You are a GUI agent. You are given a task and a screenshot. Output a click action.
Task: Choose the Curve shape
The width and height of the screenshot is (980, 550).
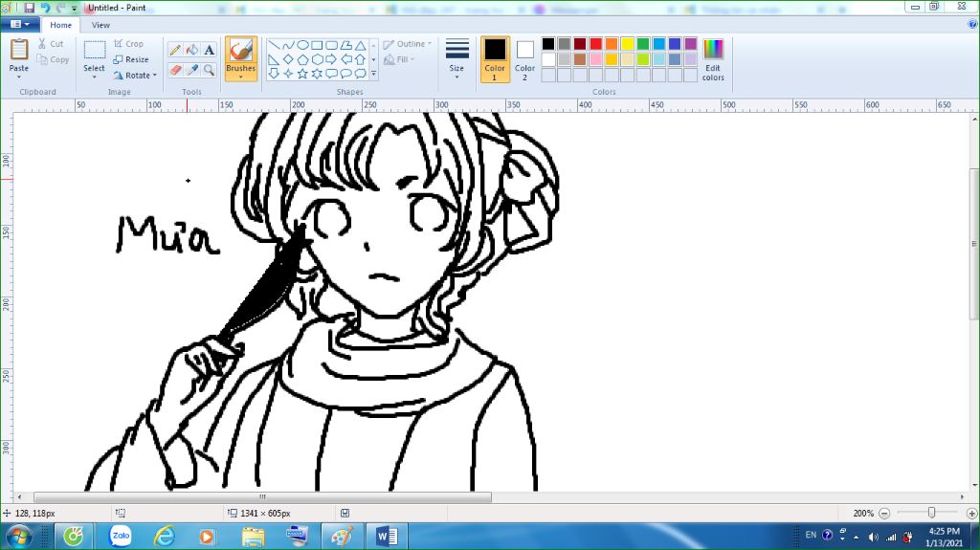(x=288, y=45)
